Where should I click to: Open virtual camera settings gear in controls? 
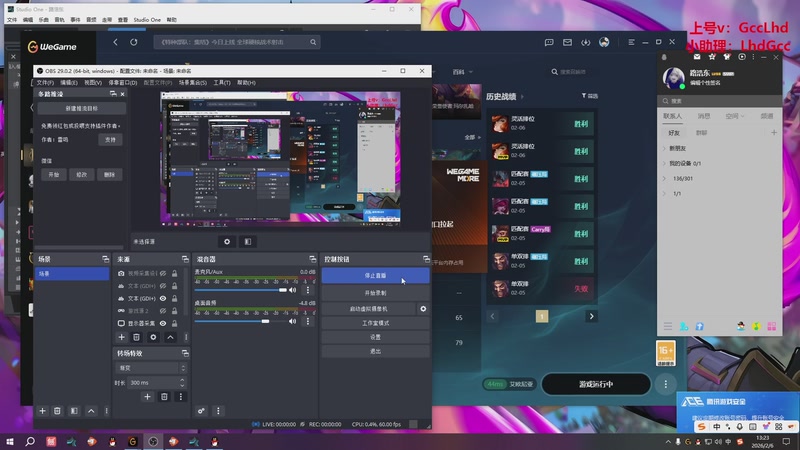click(x=423, y=309)
